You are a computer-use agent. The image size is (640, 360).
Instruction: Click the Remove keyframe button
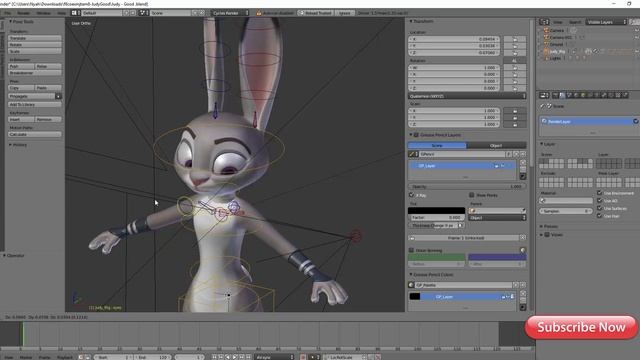click(48, 119)
